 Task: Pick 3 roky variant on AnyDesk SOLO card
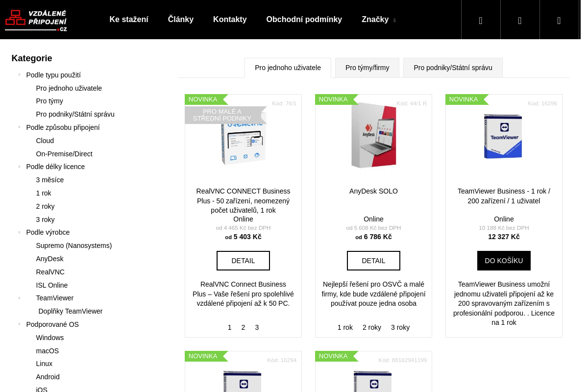[400, 327]
